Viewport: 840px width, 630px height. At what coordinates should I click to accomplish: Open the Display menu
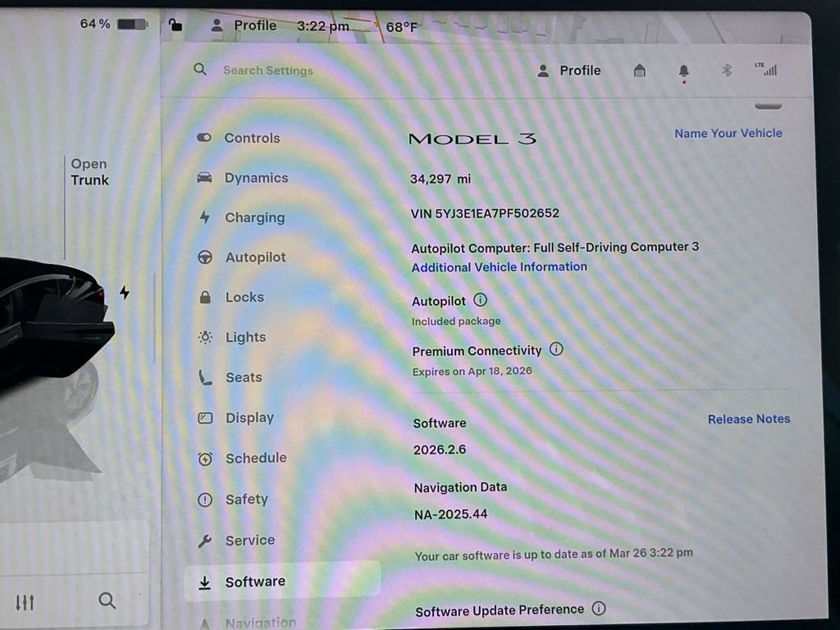(x=235, y=418)
